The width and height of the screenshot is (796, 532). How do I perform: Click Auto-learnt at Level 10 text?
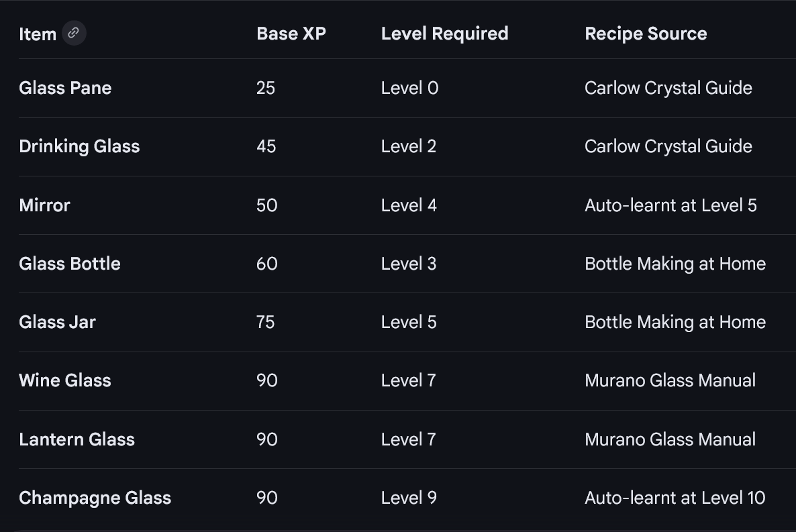(675, 498)
